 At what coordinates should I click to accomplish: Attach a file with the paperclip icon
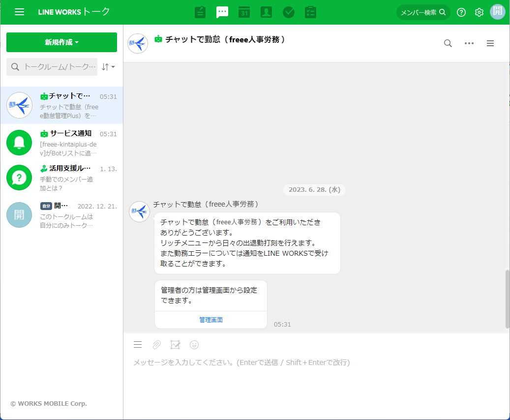point(156,345)
